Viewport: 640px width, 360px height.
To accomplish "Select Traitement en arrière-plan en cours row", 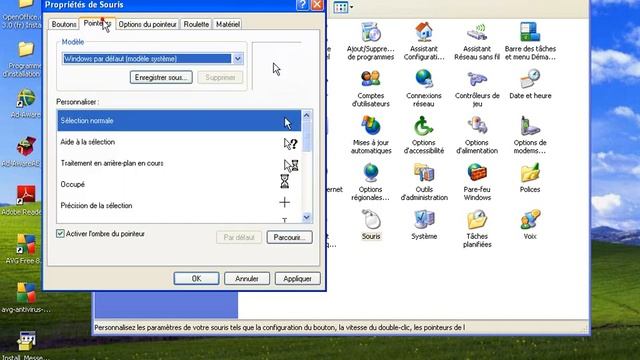I will coord(179,163).
